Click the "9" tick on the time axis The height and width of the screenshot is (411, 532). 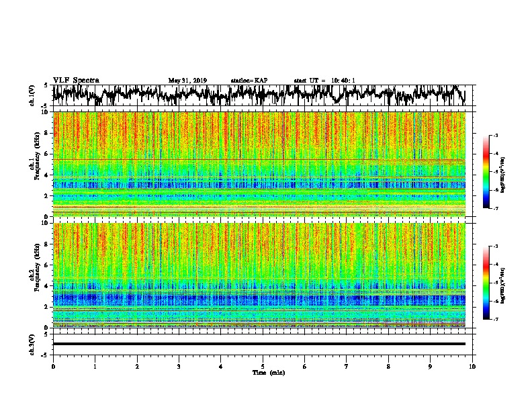click(430, 366)
